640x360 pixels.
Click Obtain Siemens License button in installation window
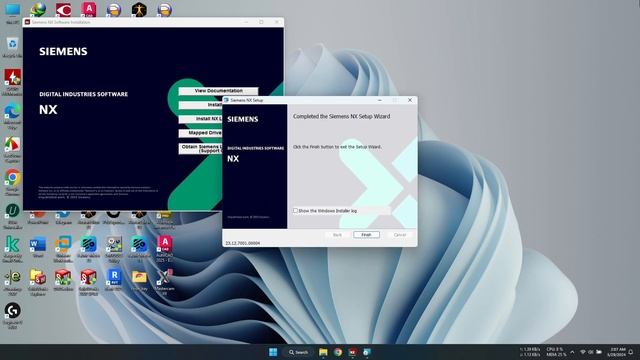pos(200,148)
